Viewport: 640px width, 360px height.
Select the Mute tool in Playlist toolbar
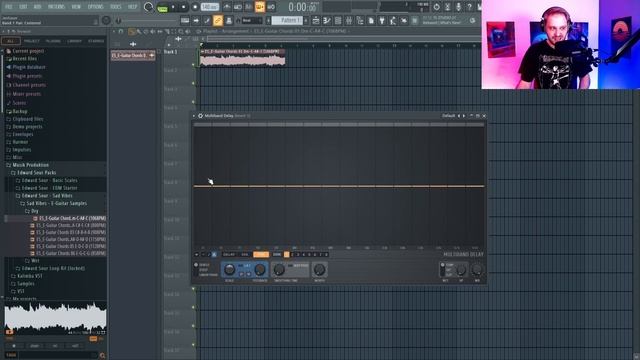(153, 31)
